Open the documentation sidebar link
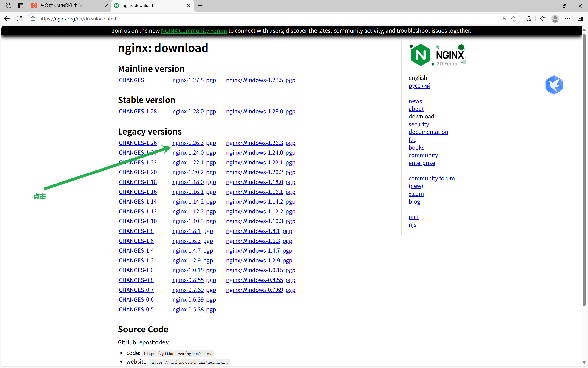588x368 pixels. coord(428,132)
